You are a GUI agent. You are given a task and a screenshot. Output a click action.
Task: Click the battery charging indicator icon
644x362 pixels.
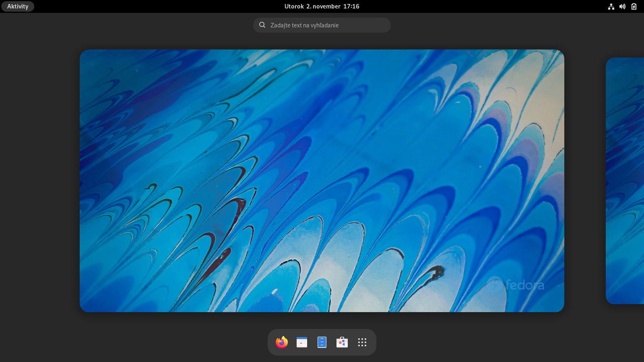(x=634, y=6)
